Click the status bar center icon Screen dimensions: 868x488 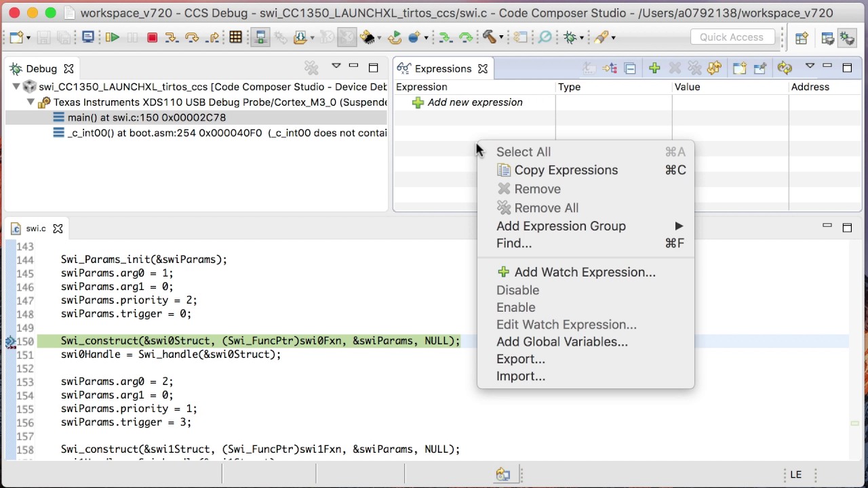503,474
